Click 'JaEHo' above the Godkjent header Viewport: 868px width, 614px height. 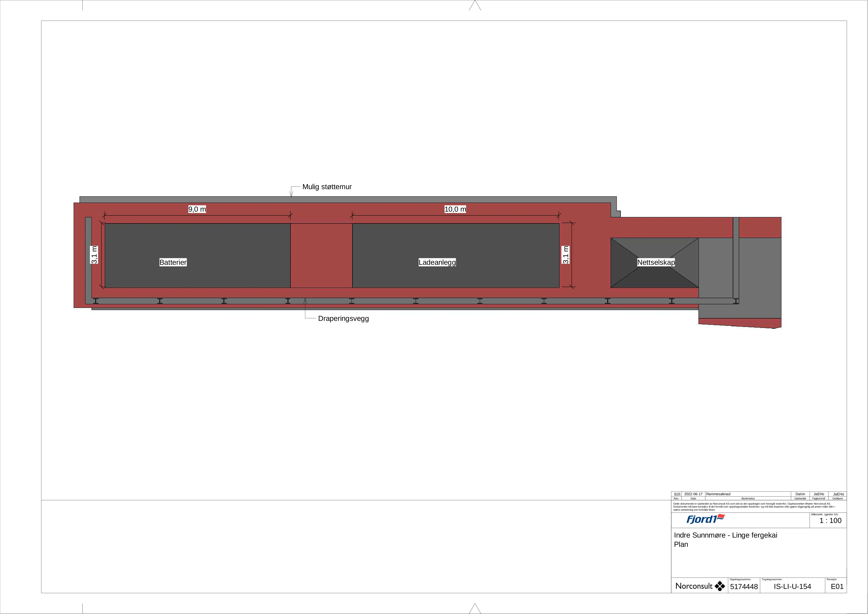tap(838, 494)
